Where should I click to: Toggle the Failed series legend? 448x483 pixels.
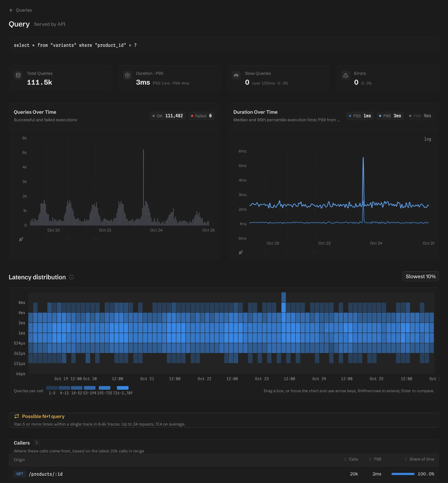point(201,116)
